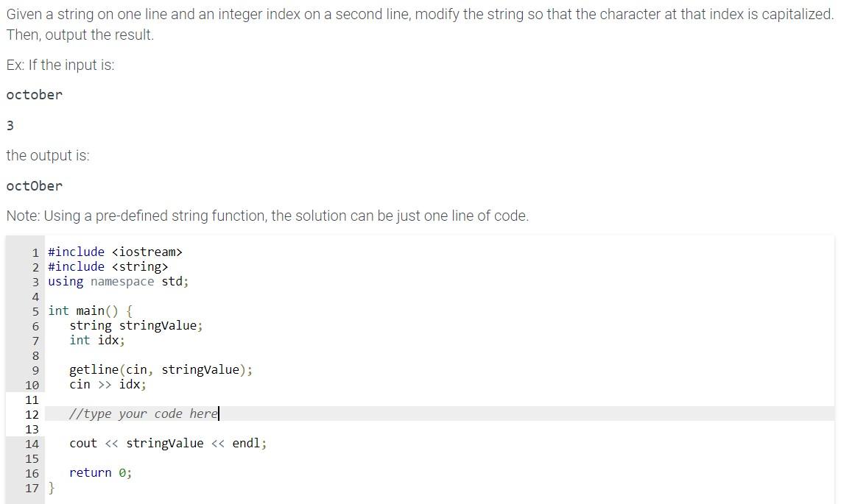Viewport: 841px width, 504px height.
Task: Click the 'cin >> idx;' line
Action: click(x=108, y=385)
